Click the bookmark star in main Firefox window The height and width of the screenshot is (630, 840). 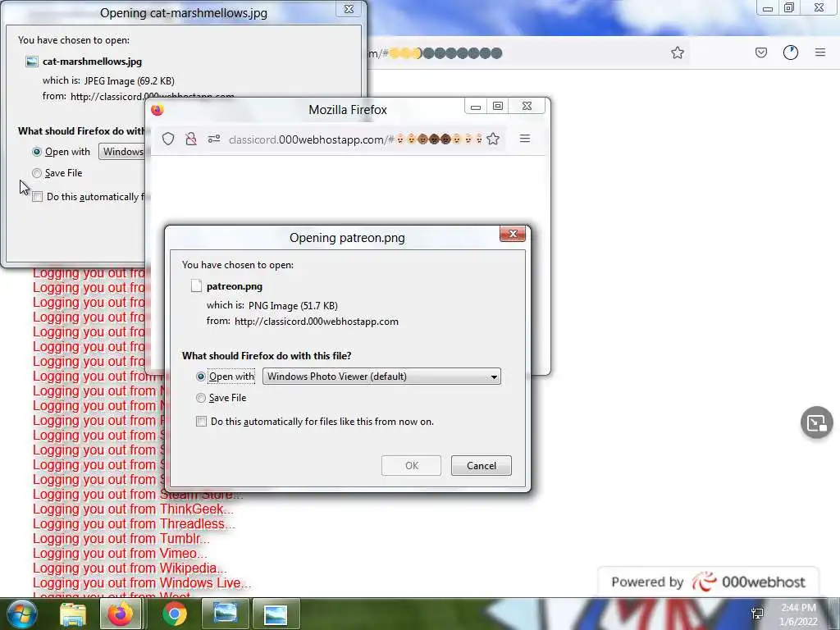(677, 52)
